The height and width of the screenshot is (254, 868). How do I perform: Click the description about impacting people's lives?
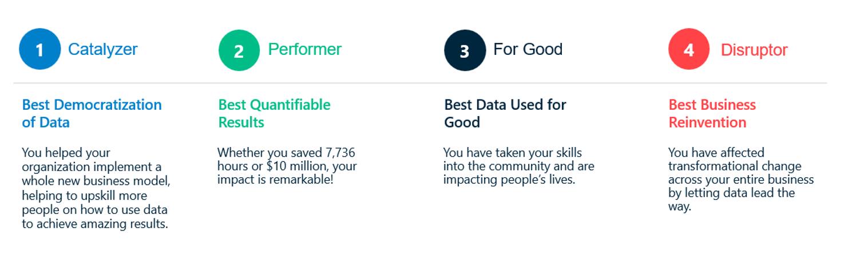click(519, 166)
